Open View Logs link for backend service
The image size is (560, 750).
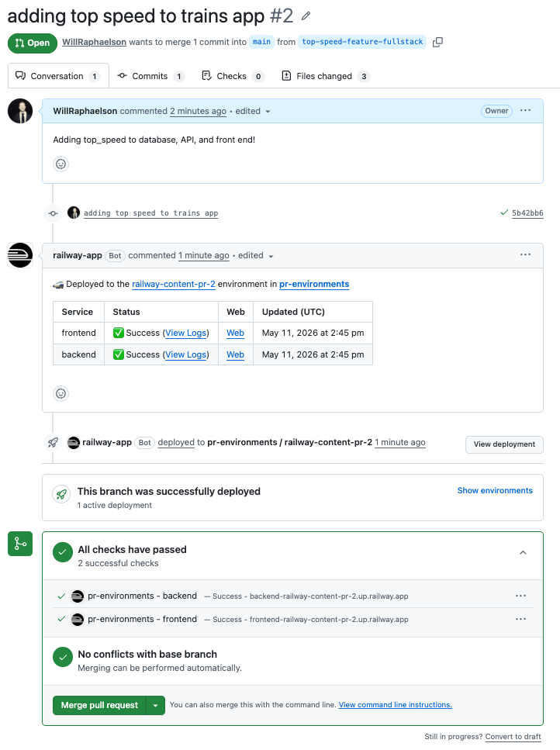click(x=185, y=354)
